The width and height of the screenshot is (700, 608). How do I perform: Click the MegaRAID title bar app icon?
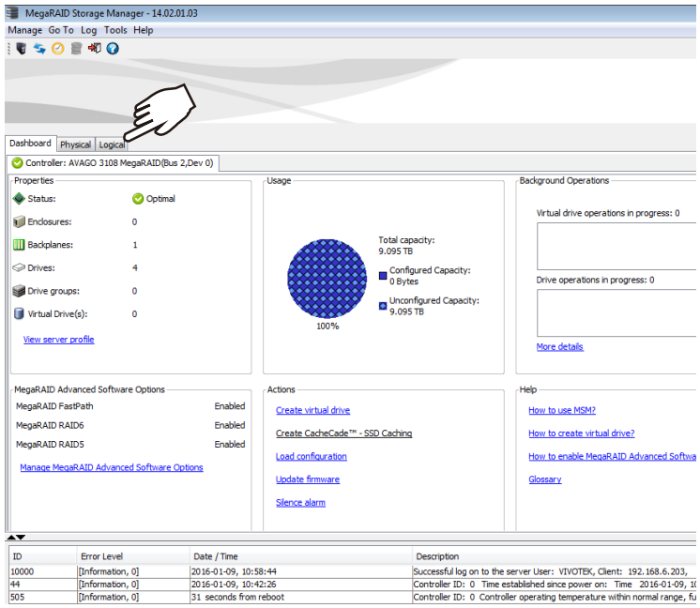[x=12, y=13]
